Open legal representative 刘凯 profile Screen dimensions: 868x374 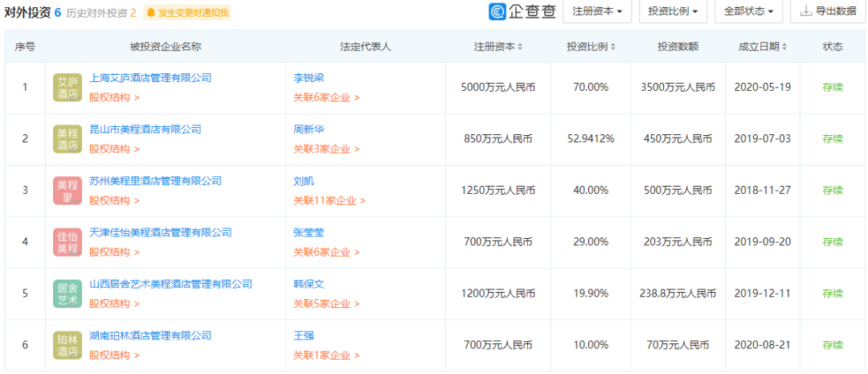[303, 181]
